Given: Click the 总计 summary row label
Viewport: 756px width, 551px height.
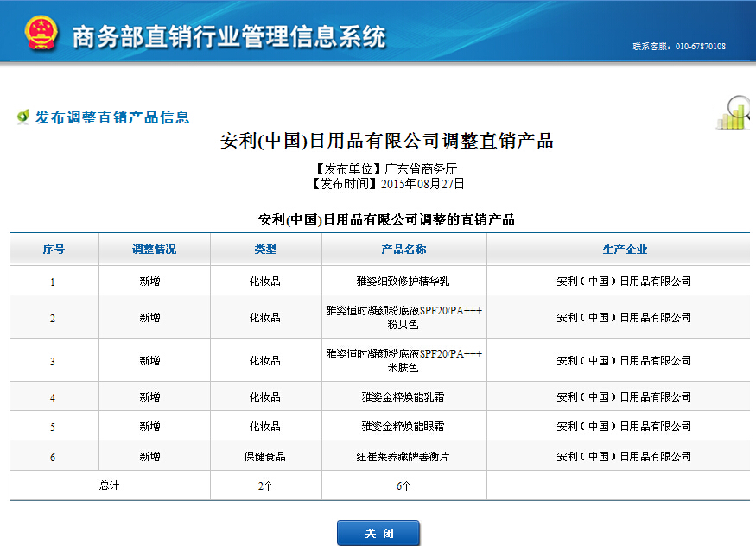Looking at the screenshot, I should (110, 485).
